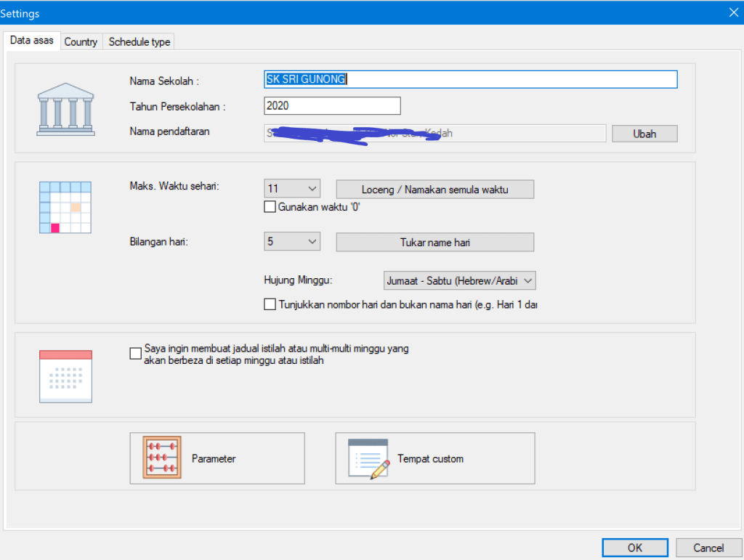Viewport: 744px width, 560px height.
Task: Click the timetable grid icon
Action: pos(65,207)
